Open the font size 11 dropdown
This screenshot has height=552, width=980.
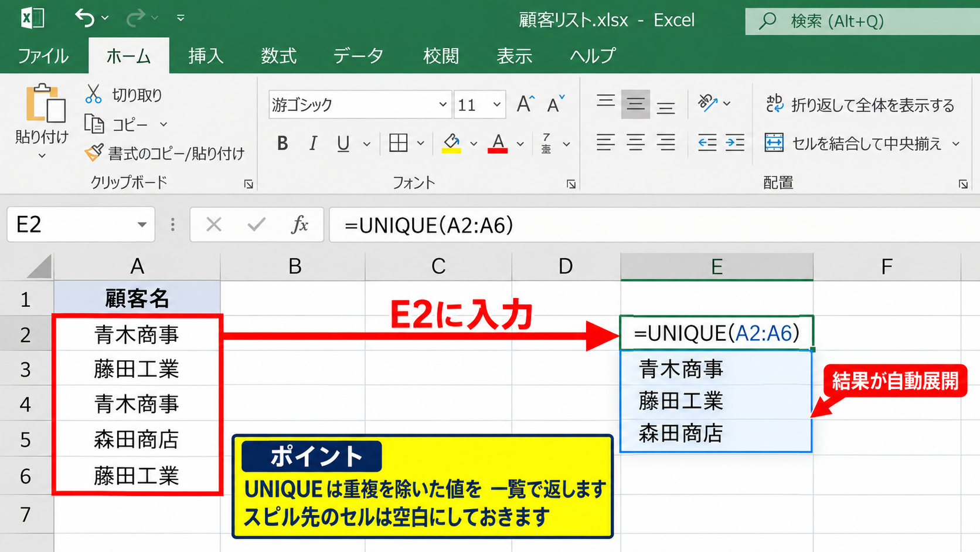pyautogui.click(x=497, y=104)
